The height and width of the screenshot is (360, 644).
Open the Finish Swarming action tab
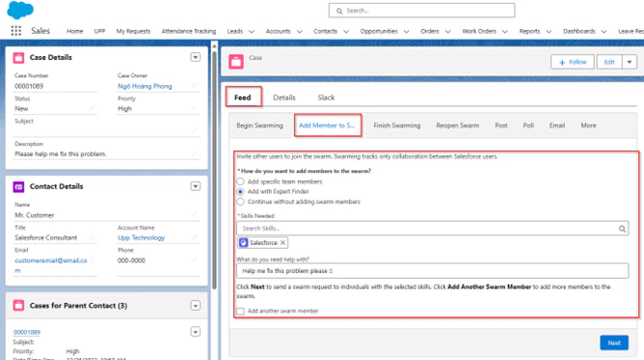(x=397, y=125)
